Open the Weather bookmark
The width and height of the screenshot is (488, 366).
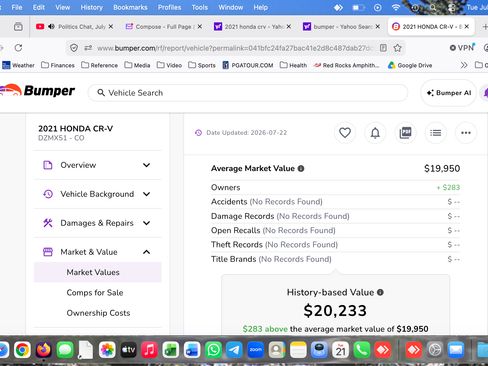[x=18, y=65]
